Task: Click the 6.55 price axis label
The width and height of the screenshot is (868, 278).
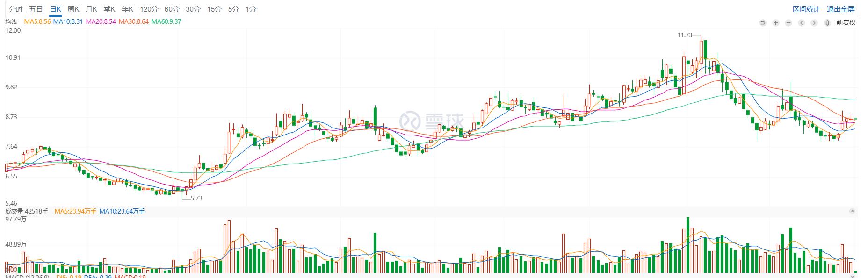Action: coord(11,176)
